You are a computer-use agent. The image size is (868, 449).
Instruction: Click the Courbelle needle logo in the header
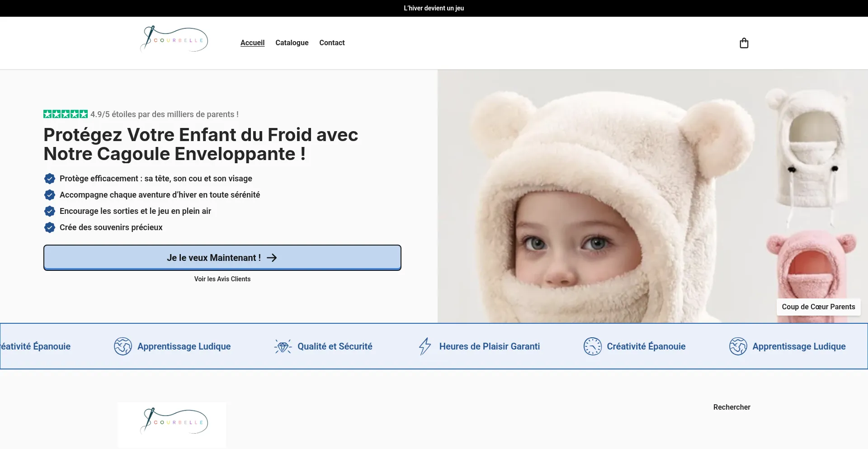174,39
